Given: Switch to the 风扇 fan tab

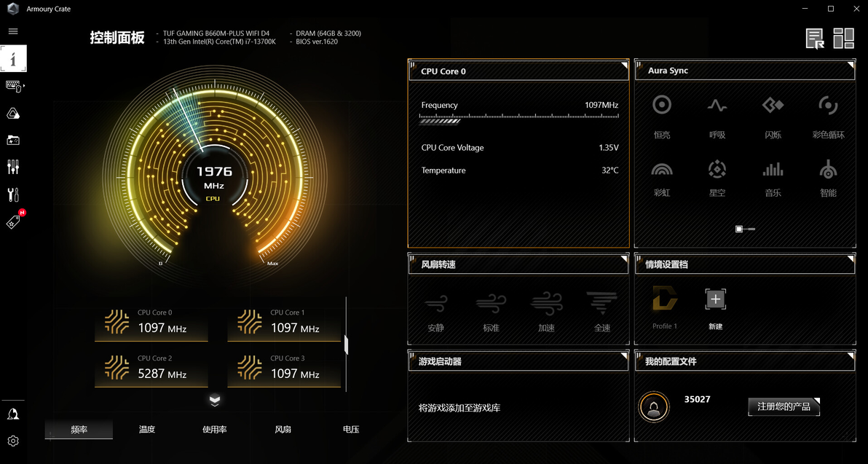Looking at the screenshot, I should click(283, 429).
